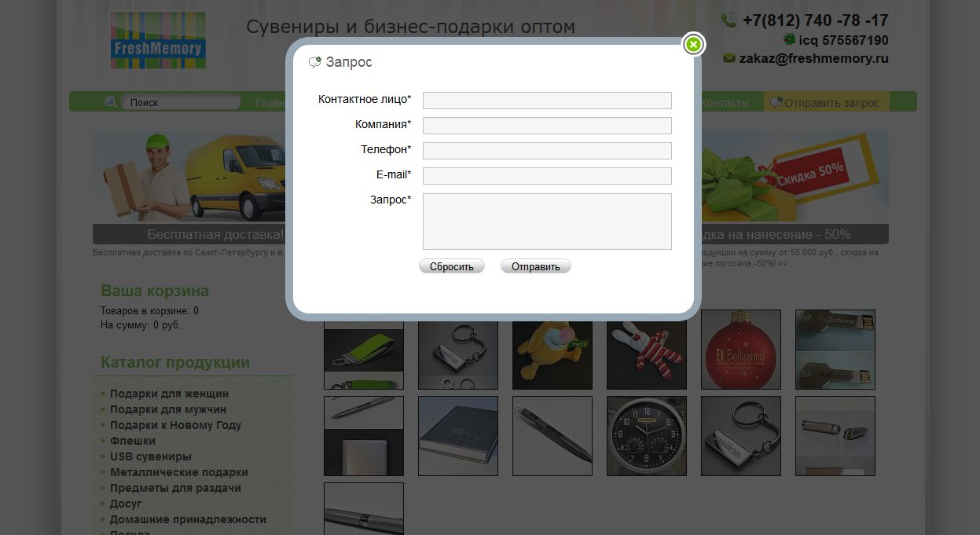
Task: Click the Поиск search box
Action: 181,102
